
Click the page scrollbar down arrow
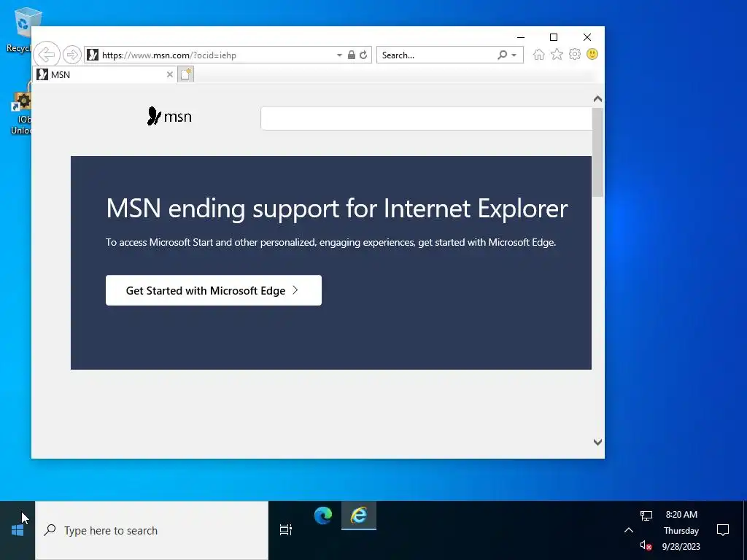(597, 442)
